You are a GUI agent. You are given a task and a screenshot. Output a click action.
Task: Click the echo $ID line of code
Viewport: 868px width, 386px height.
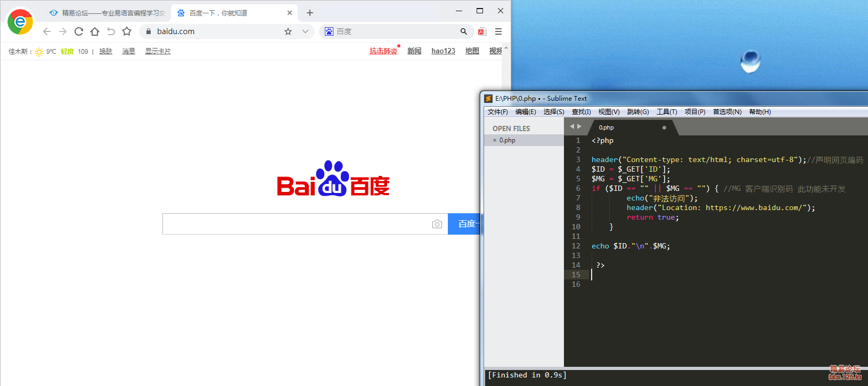point(630,246)
